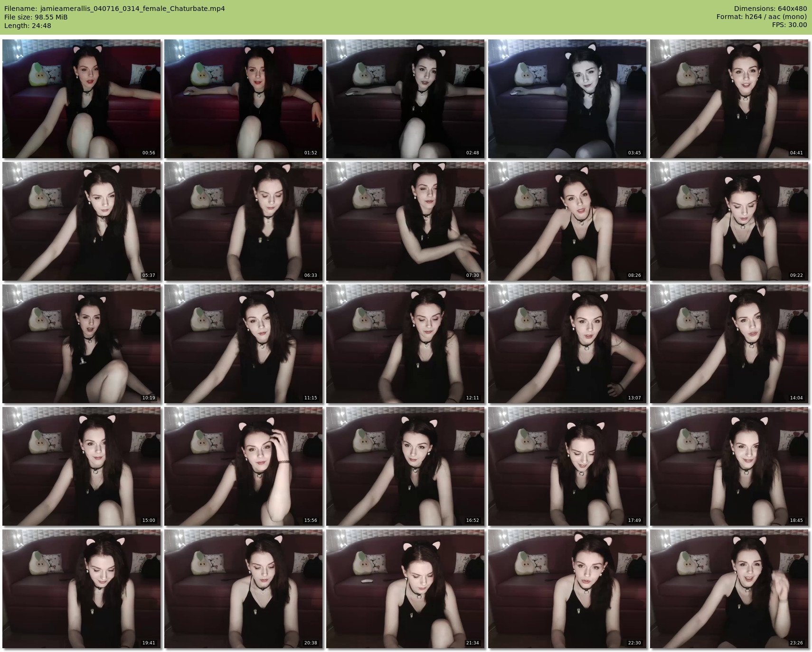Pick the 13:07 thumbnail
The width and height of the screenshot is (812, 652).
[x=567, y=344]
